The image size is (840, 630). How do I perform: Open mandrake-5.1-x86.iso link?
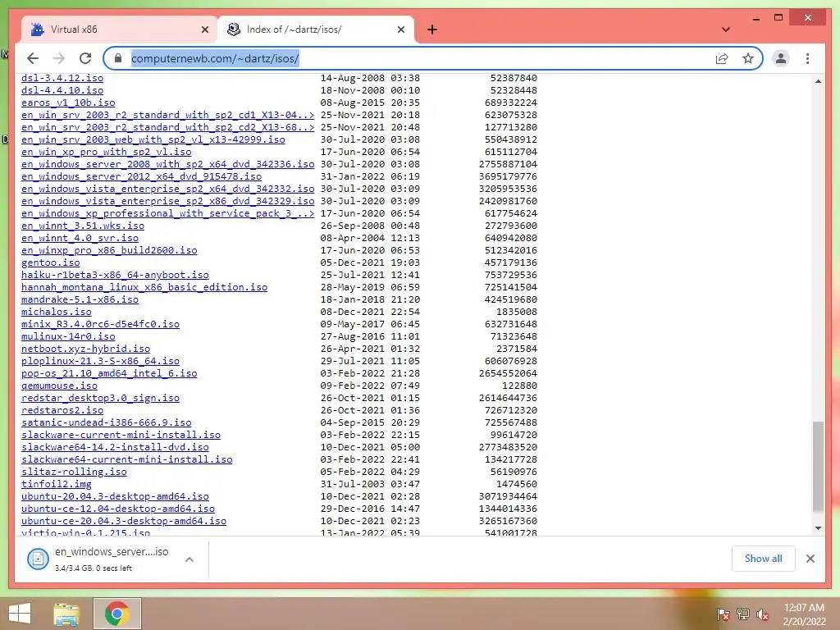click(x=80, y=300)
